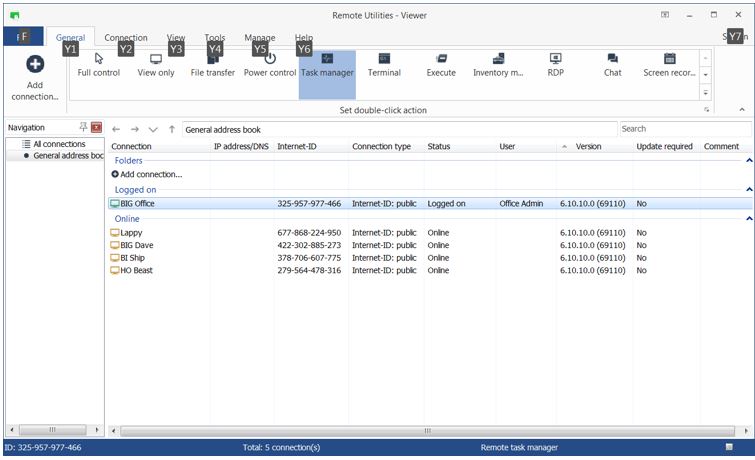Select the Screen recorder icon
755x460 pixels.
point(669,65)
